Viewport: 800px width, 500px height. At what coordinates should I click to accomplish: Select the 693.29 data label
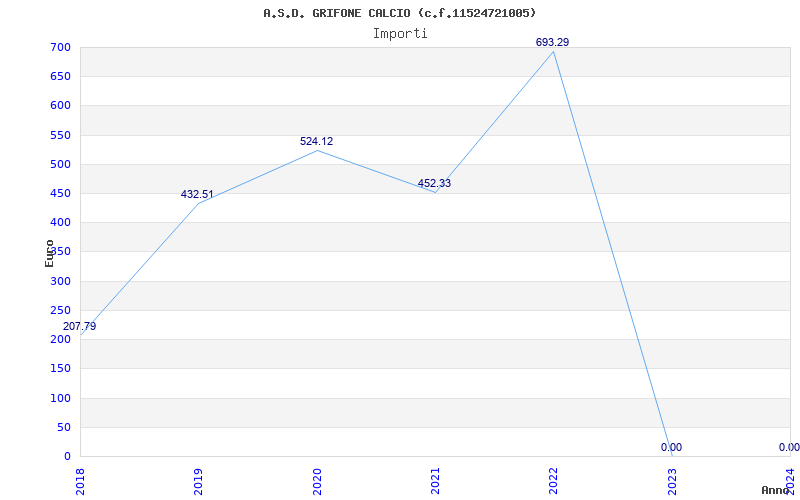coord(552,42)
